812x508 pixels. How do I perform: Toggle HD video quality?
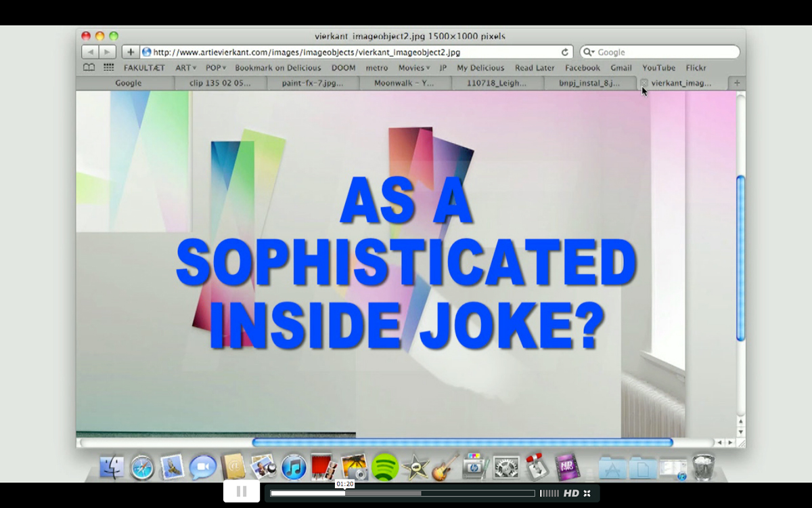click(x=571, y=493)
